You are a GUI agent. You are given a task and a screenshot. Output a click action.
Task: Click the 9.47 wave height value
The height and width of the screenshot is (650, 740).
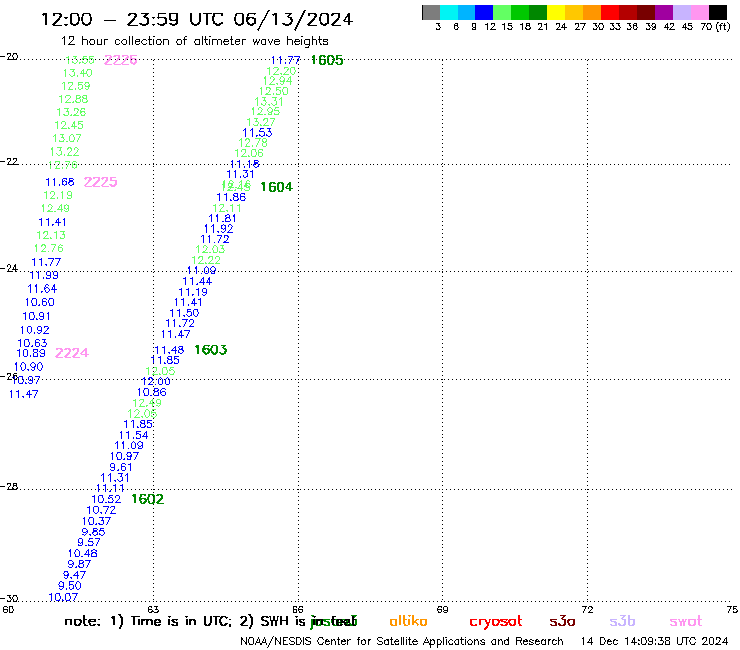pyautogui.click(x=75, y=575)
